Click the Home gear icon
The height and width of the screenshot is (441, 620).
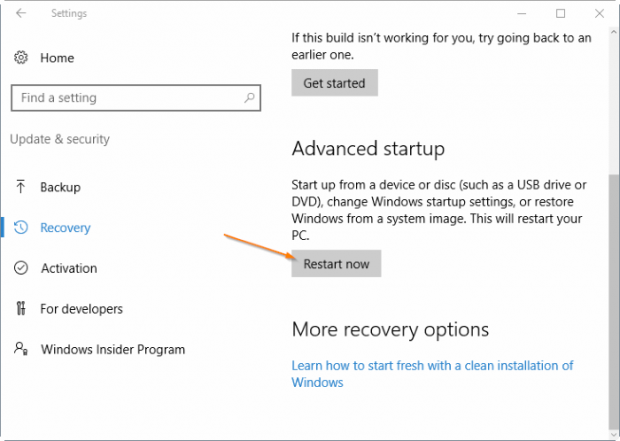21,59
